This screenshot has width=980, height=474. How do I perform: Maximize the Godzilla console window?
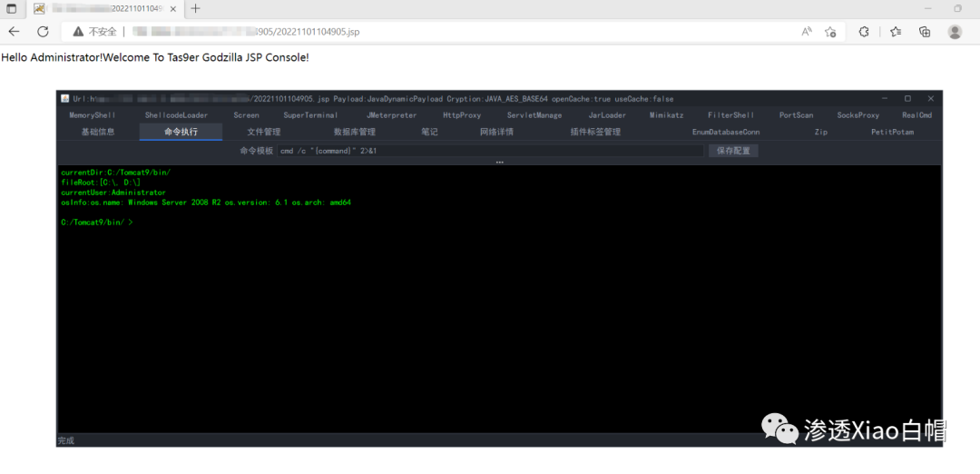(x=907, y=99)
